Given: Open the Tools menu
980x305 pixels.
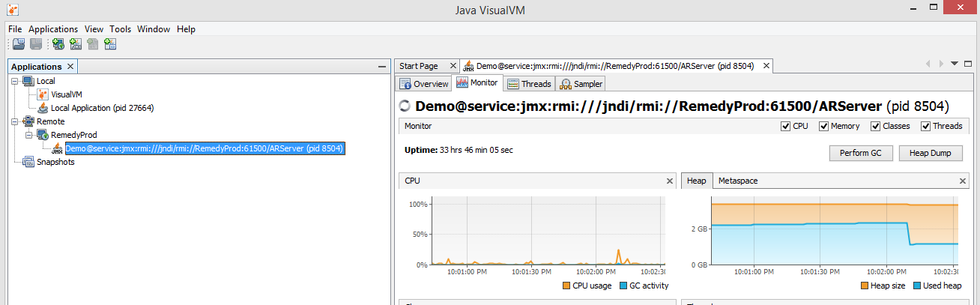Looking at the screenshot, I should click(x=120, y=29).
